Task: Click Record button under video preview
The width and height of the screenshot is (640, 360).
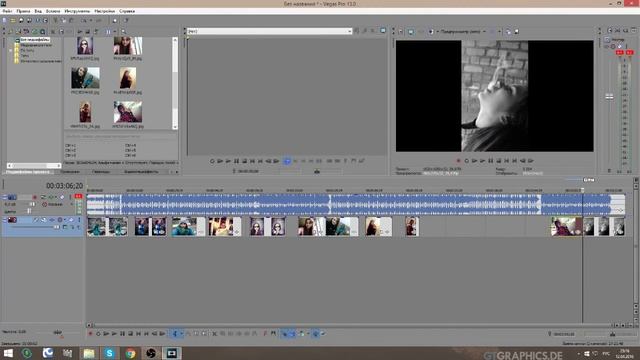Action: click(x=458, y=161)
